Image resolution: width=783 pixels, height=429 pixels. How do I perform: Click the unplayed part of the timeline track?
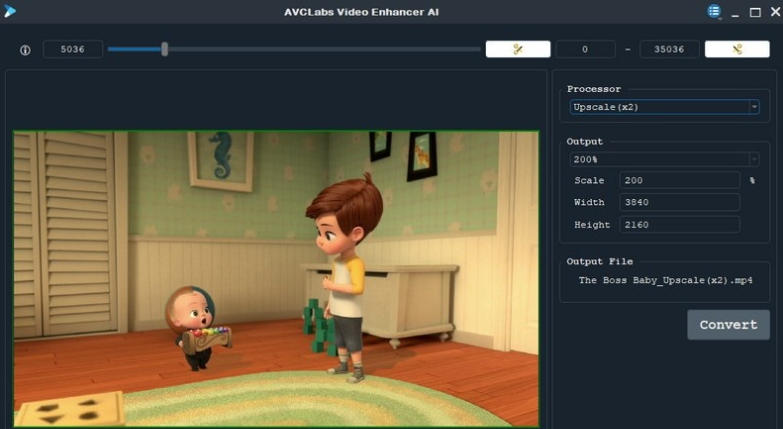(x=324, y=49)
